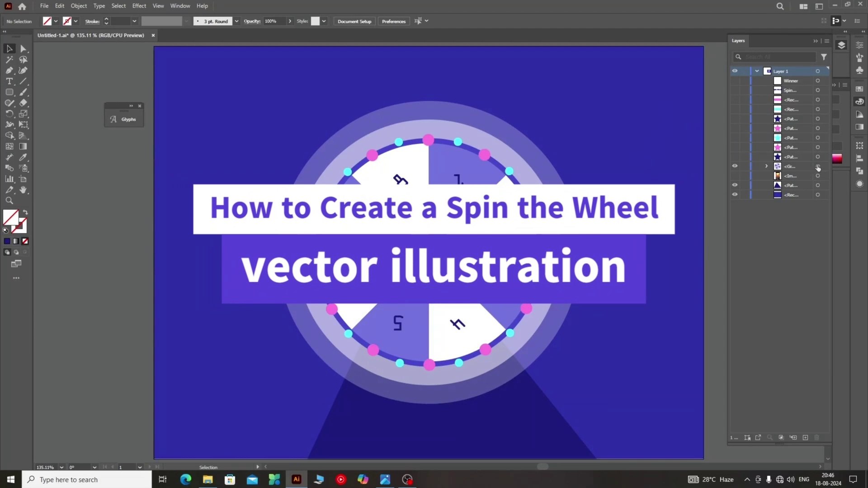Screen dimensions: 868x488
Task: Click the Preferences button
Action: tap(393, 21)
